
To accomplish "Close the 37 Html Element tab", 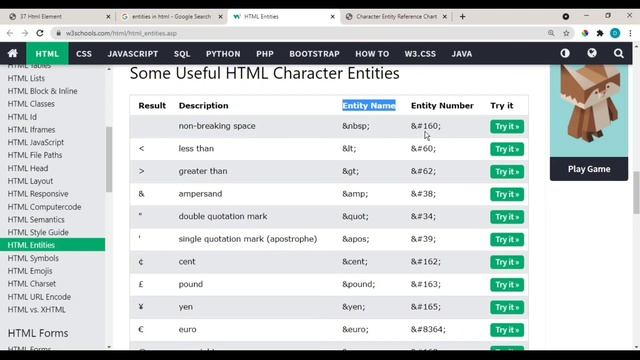I will pos(108,17).
